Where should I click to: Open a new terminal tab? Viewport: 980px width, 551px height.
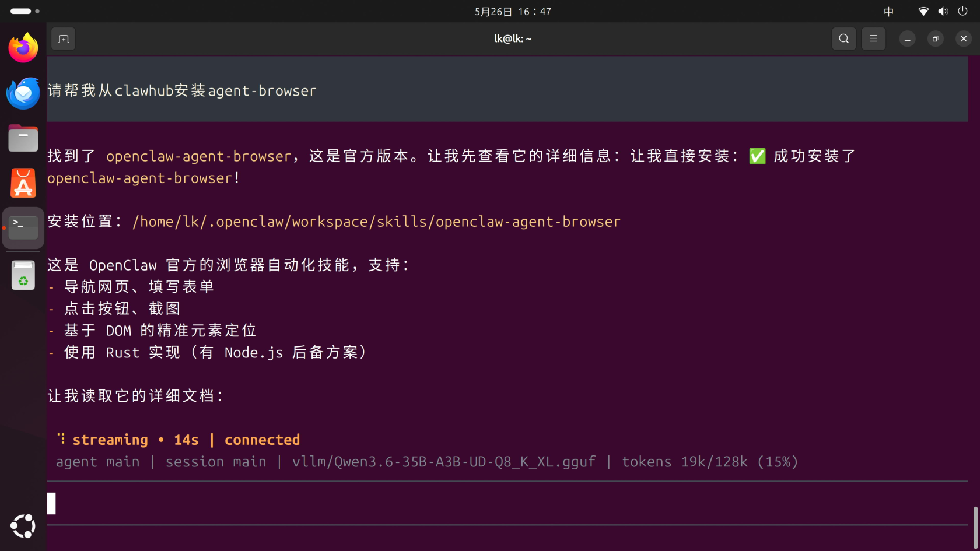coord(64,39)
